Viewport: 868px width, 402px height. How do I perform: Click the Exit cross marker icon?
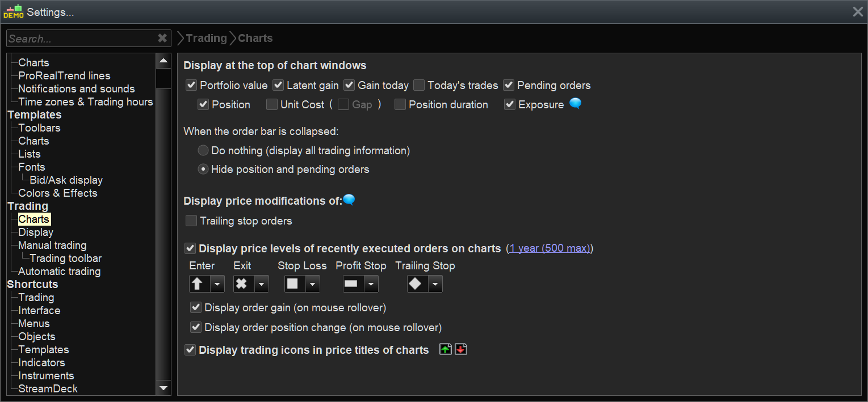(x=242, y=283)
